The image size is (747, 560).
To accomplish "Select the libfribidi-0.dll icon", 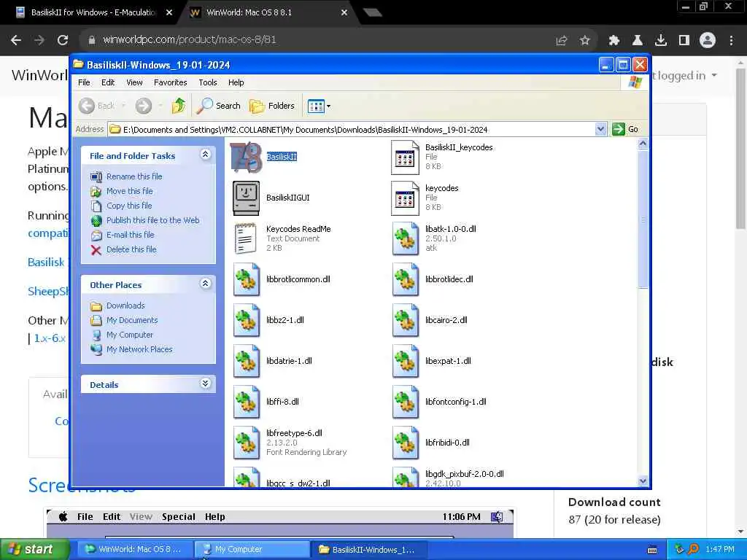I will pyautogui.click(x=406, y=443).
